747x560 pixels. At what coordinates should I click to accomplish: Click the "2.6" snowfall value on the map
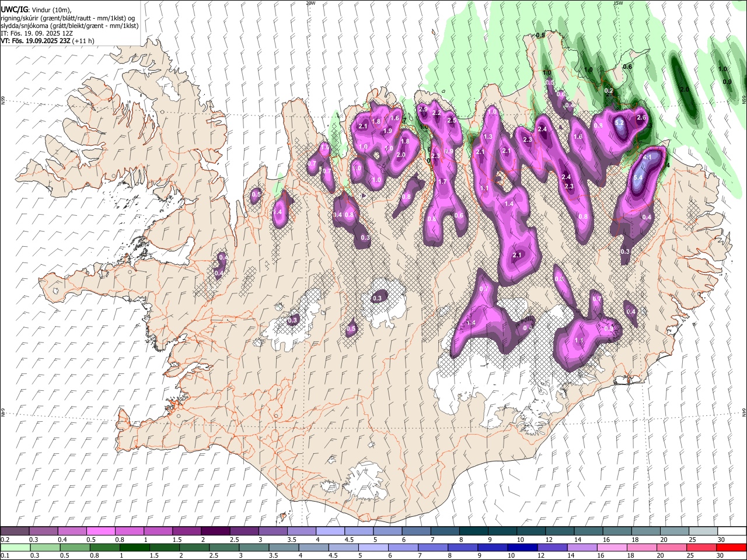coord(641,118)
